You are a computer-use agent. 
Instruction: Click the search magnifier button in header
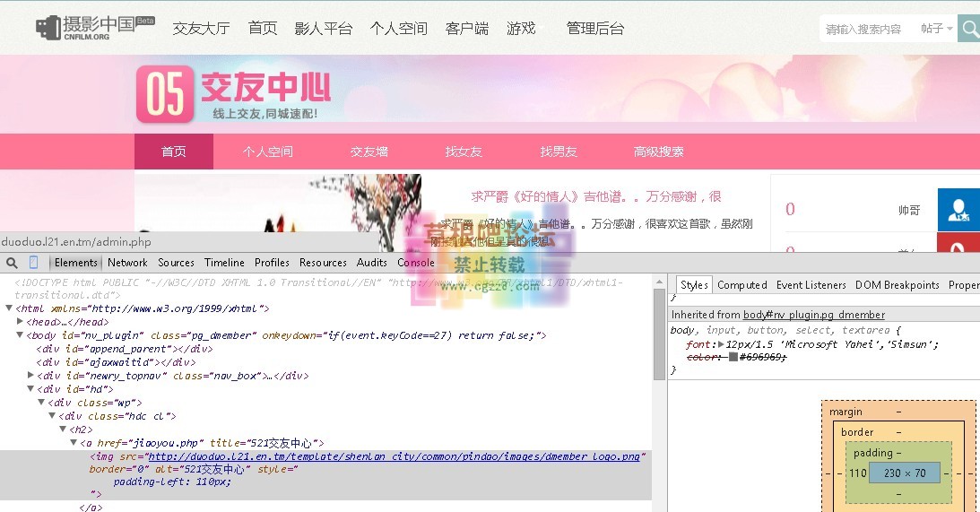(x=969, y=29)
